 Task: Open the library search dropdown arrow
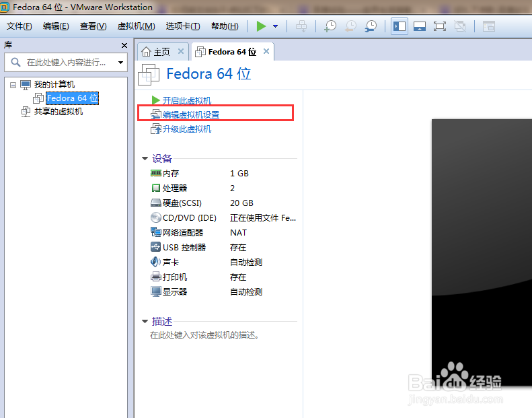coord(120,63)
